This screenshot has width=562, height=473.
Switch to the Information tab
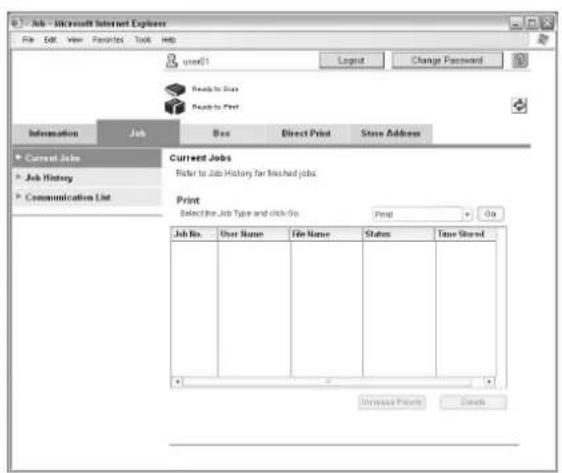tap(54, 134)
